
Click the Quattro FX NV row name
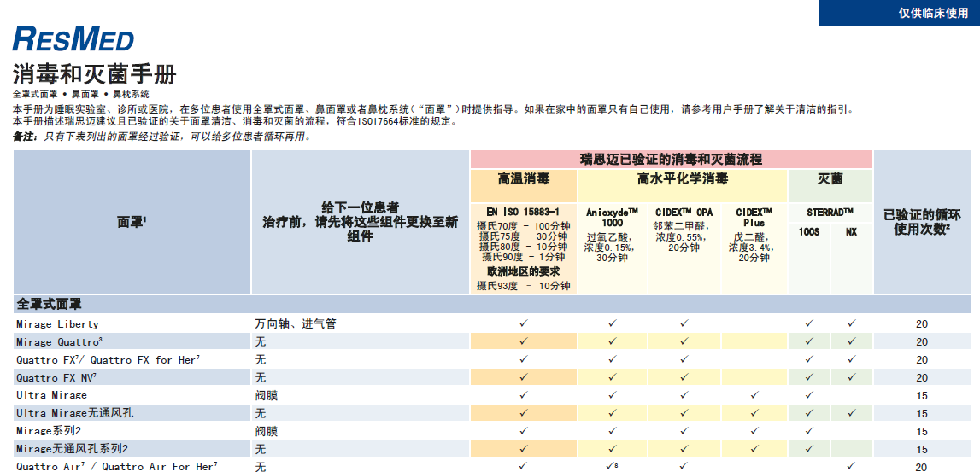56,378
